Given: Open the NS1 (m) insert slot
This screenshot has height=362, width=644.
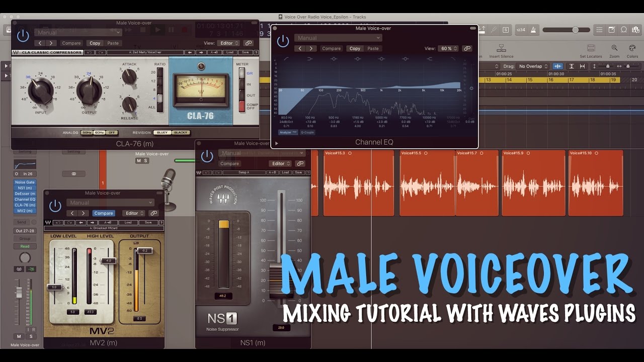Looking at the screenshot, I should [x=25, y=188].
